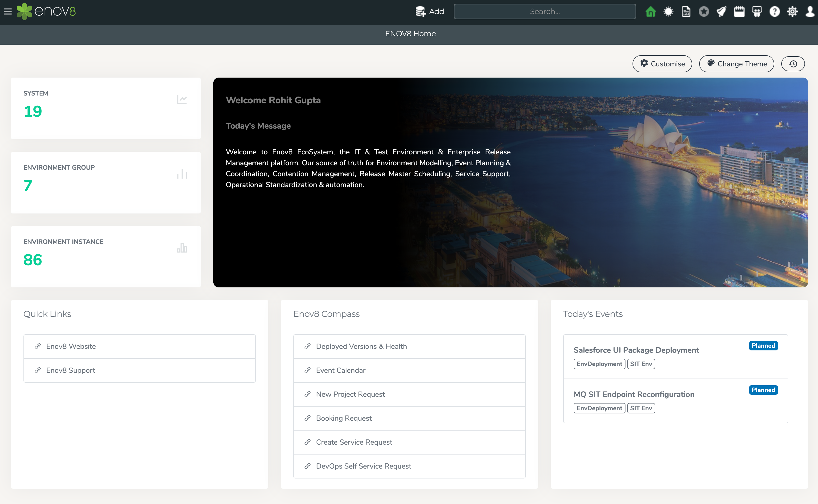Click the rocket release icon
This screenshot has width=818, height=504.
pyautogui.click(x=721, y=12)
